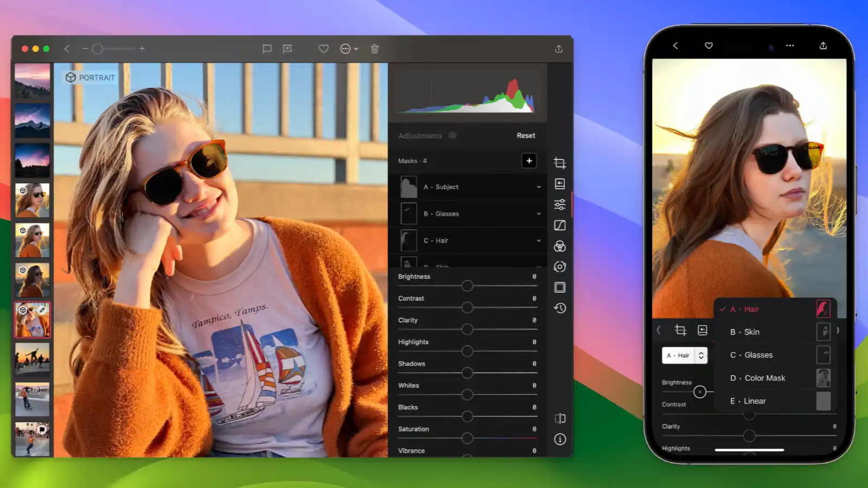Screen dimensions: 868x488
Task: Open the Curves tool icon
Action: (x=560, y=226)
